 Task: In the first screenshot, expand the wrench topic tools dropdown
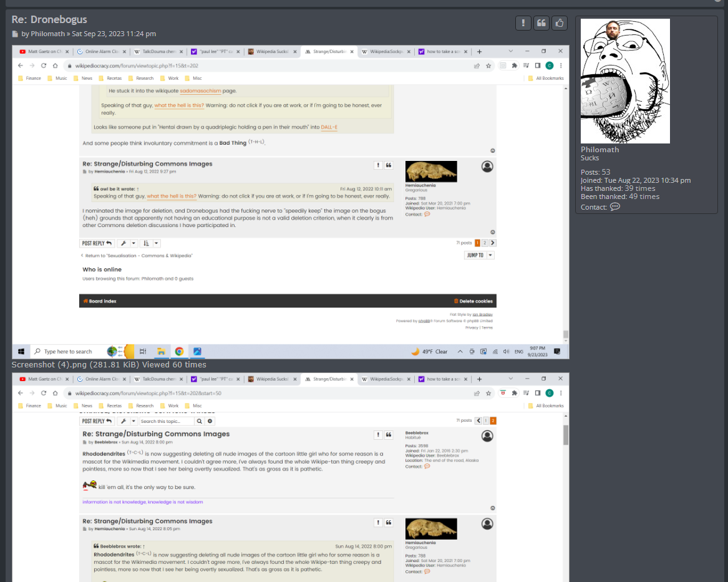click(x=128, y=243)
